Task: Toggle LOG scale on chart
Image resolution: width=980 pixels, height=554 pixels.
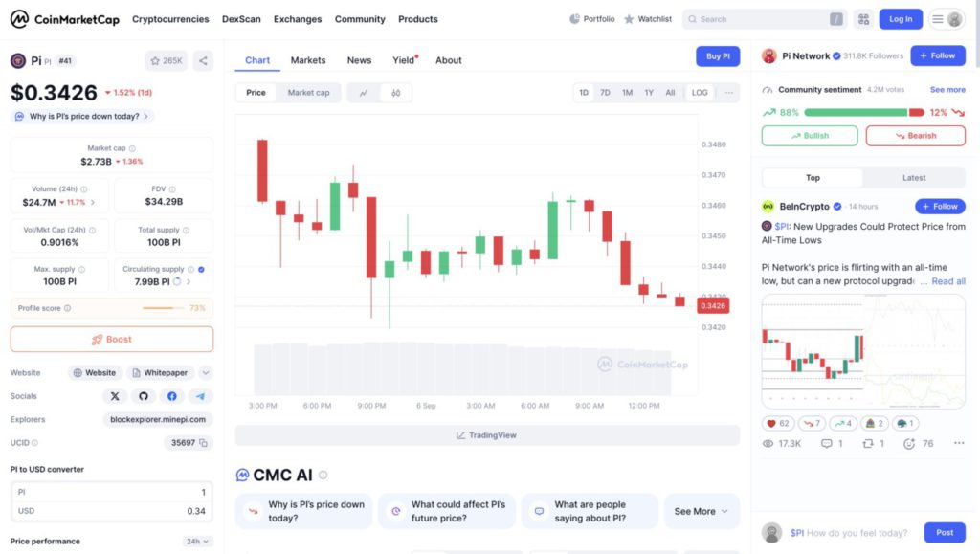Action: point(700,93)
